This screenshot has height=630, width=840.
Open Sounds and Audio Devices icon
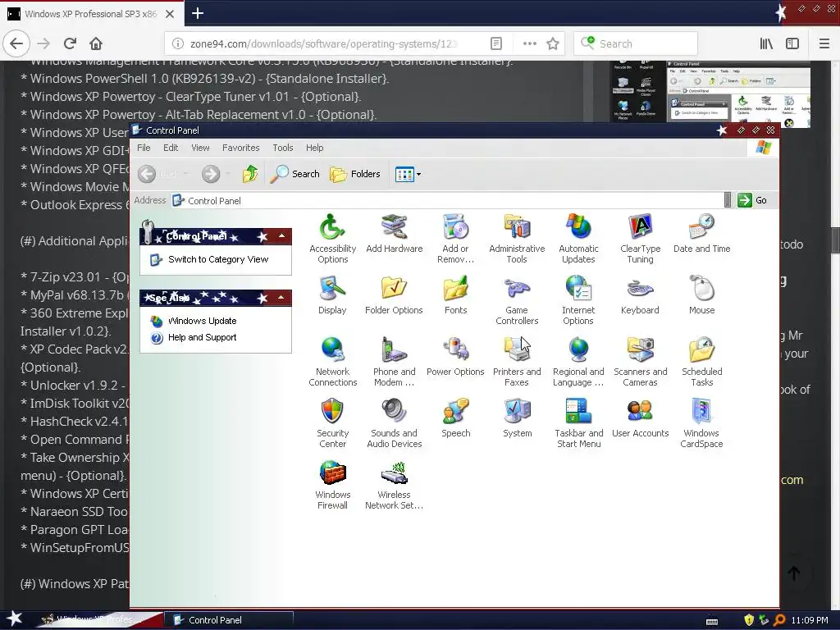[395, 423]
